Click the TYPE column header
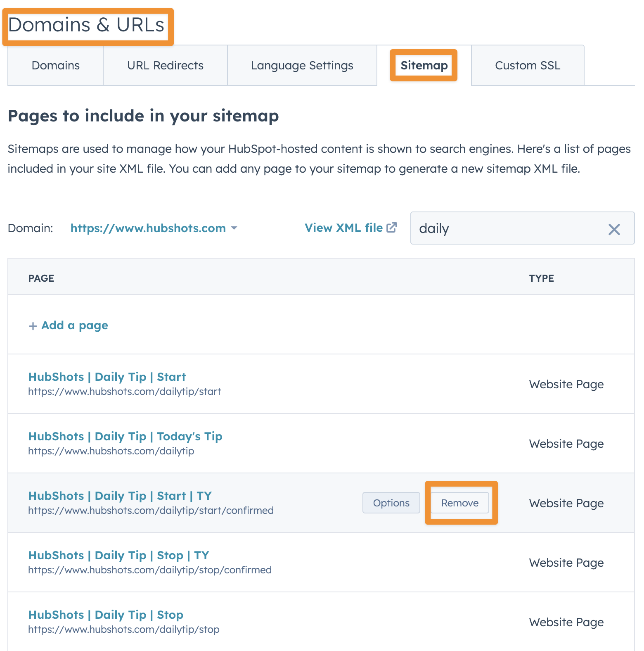The image size is (644, 651). pos(541,278)
